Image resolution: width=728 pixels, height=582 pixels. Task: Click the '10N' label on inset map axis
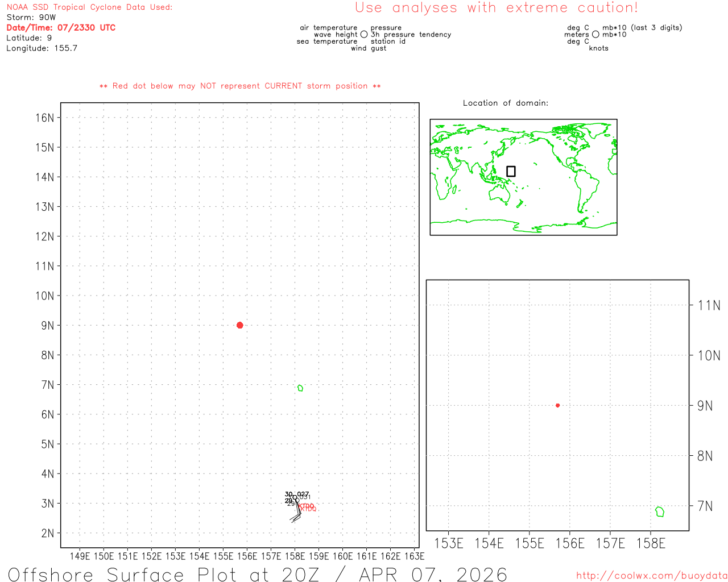tap(709, 356)
